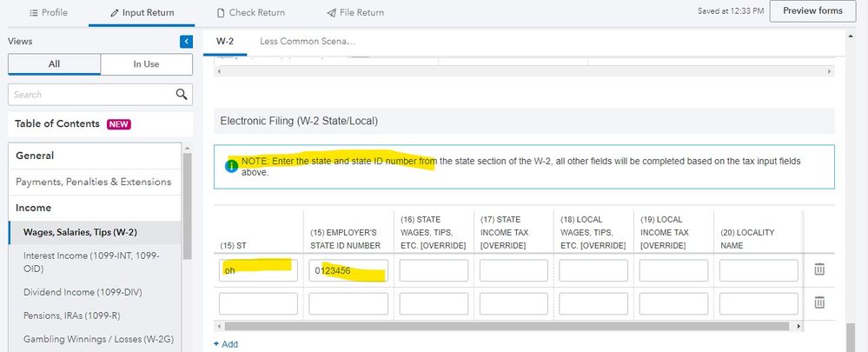Image resolution: width=868 pixels, height=352 pixels.
Task: Expand the Income section header
Action: pyautogui.click(x=33, y=208)
